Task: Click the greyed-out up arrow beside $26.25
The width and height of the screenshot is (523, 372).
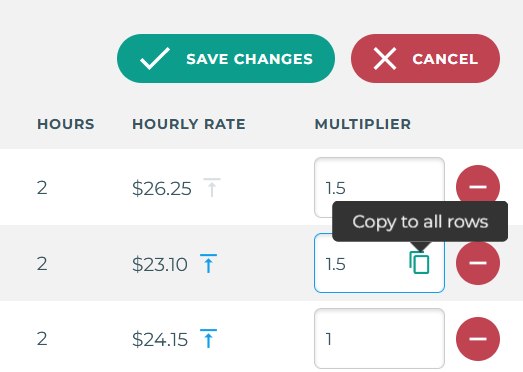Action: 212,188
